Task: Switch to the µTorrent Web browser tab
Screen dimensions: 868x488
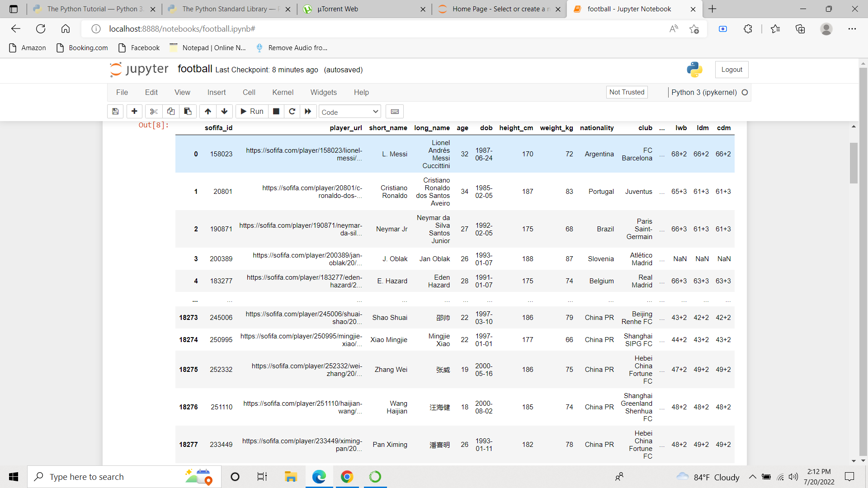Action: (x=337, y=9)
